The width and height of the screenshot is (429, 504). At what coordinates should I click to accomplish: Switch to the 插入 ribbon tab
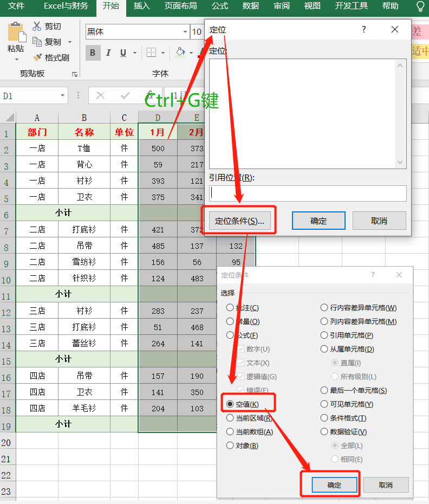pyautogui.click(x=142, y=6)
